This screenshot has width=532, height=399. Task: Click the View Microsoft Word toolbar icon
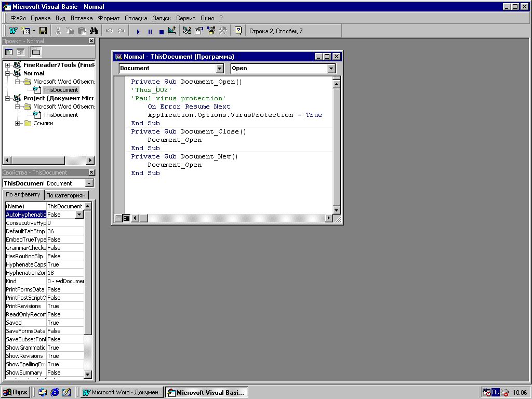tap(13, 31)
